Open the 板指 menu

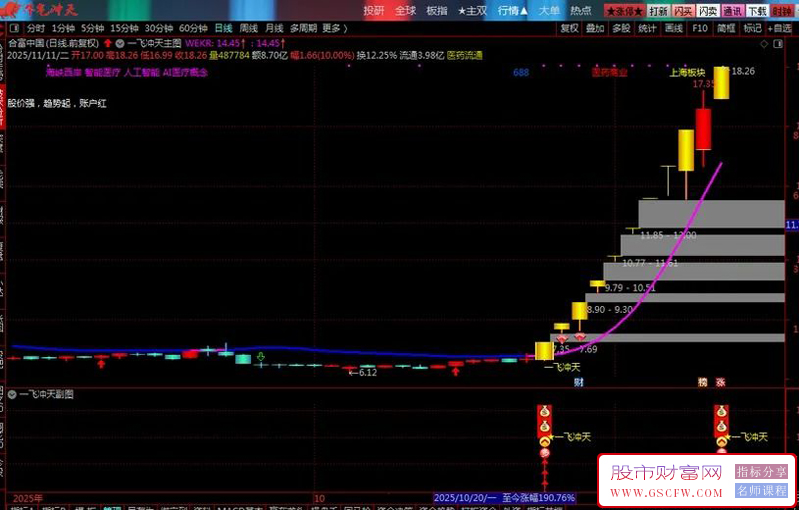click(437, 11)
